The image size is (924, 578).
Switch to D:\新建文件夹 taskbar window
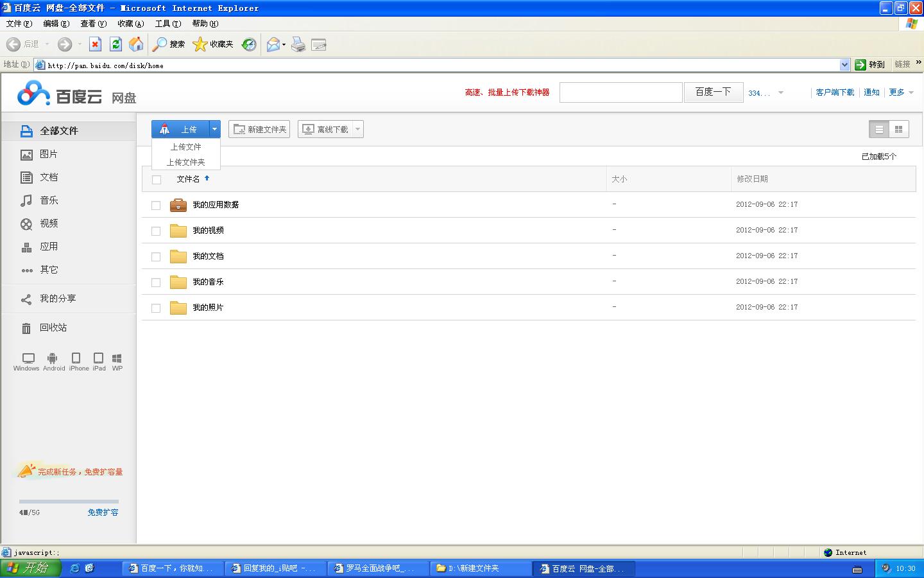[481, 568]
